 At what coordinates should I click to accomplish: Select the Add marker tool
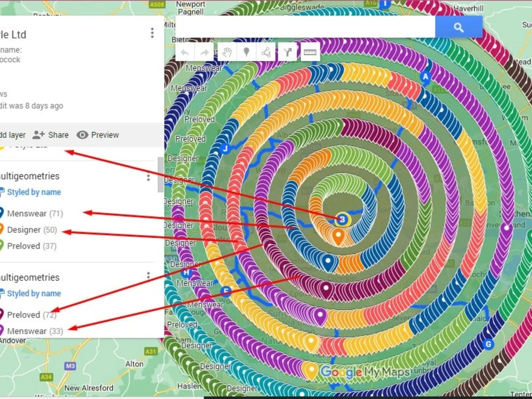[x=247, y=52]
